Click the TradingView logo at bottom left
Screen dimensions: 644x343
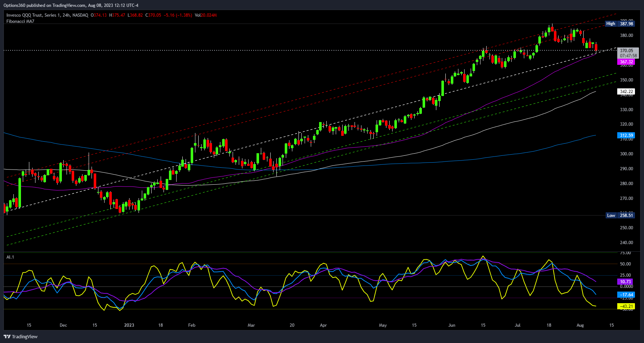[x=21, y=336]
